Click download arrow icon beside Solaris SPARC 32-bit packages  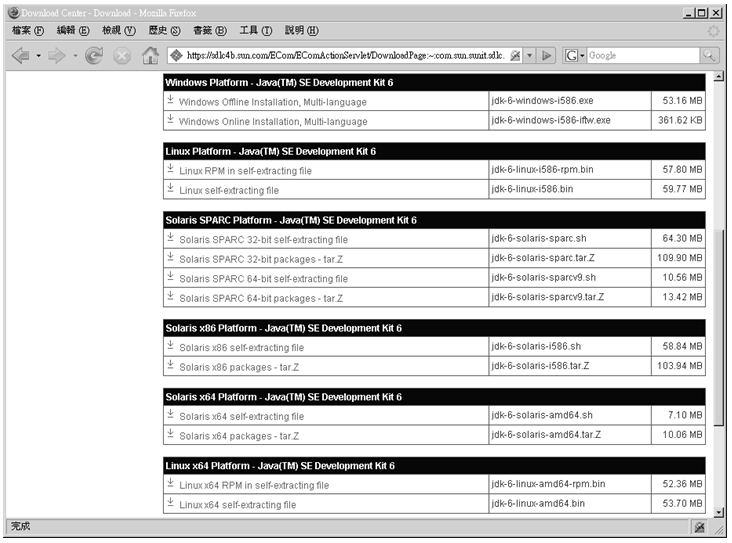click(170, 257)
